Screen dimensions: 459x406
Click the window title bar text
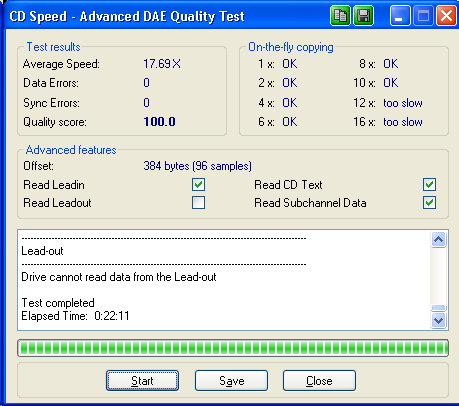(127, 16)
